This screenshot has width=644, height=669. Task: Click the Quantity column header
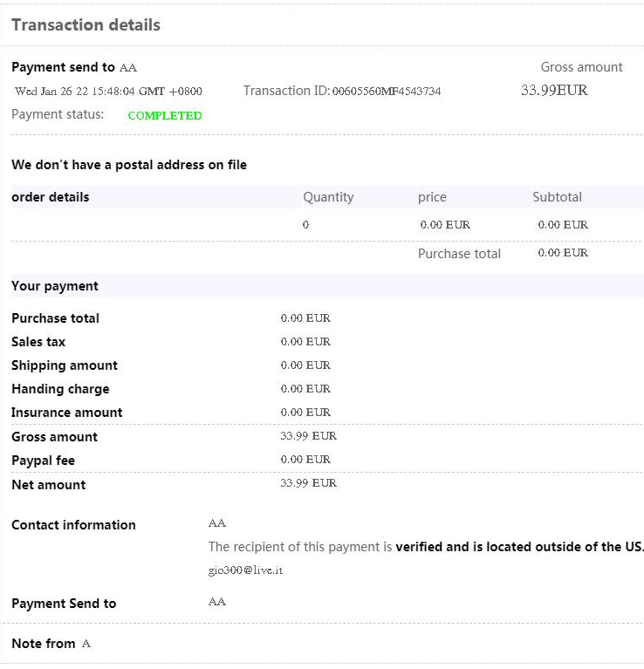[328, 197]
